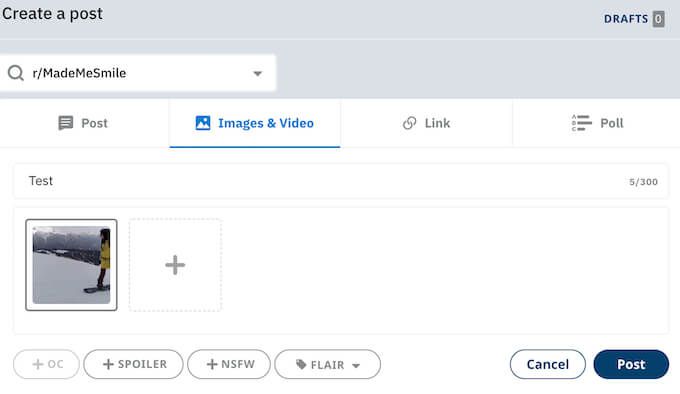Image resolution: width=680 pixels, height=394 pixels.
Task: Switch to the Post tab
Action: [x=84, y=123]
